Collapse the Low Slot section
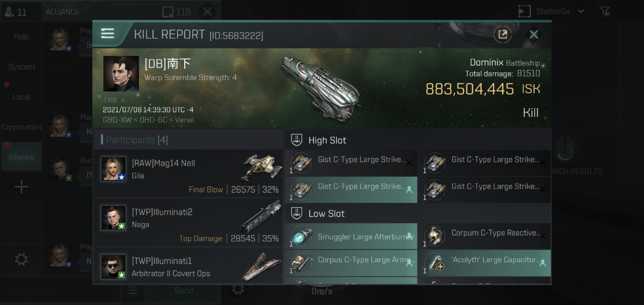 point(326,214)
